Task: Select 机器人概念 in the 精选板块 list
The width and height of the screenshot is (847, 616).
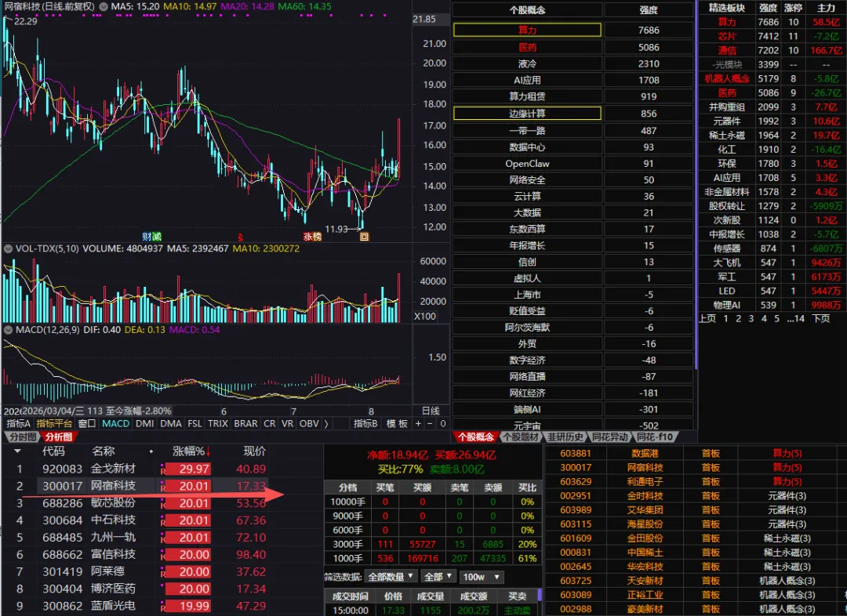Action: [727, 79]
